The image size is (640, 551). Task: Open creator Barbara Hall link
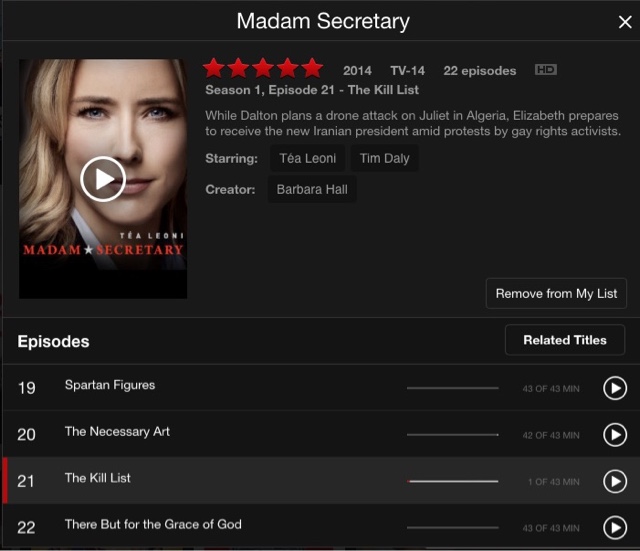pyautogui.click(x=312, y=189)
